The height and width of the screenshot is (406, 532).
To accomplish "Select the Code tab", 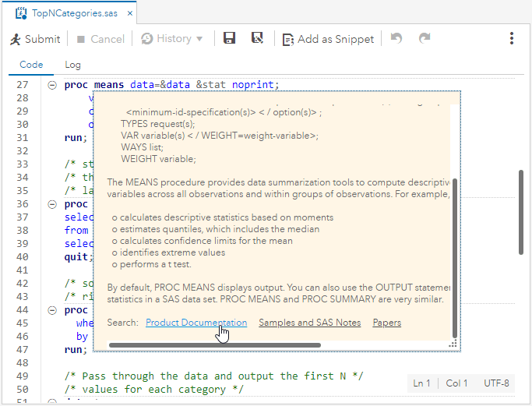I will (x=31, y=65).
